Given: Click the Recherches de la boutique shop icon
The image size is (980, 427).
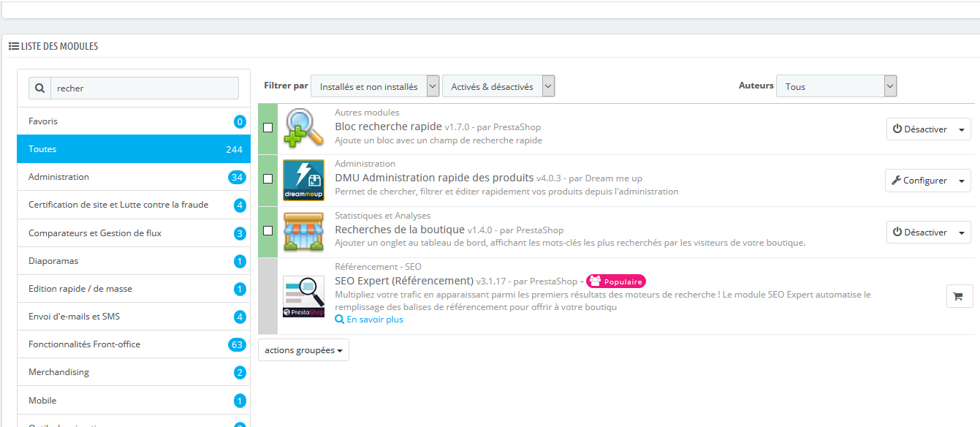Looking at the screenshot, I should [303, 232].
